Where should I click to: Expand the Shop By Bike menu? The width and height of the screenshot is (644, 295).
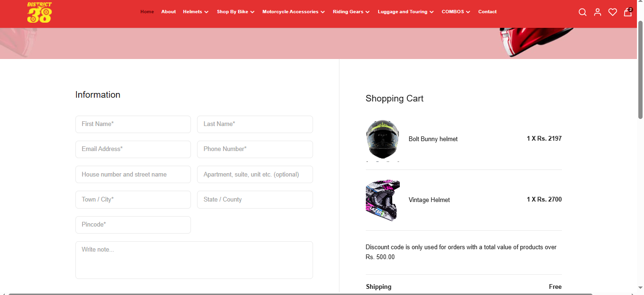tap(235, 12)
